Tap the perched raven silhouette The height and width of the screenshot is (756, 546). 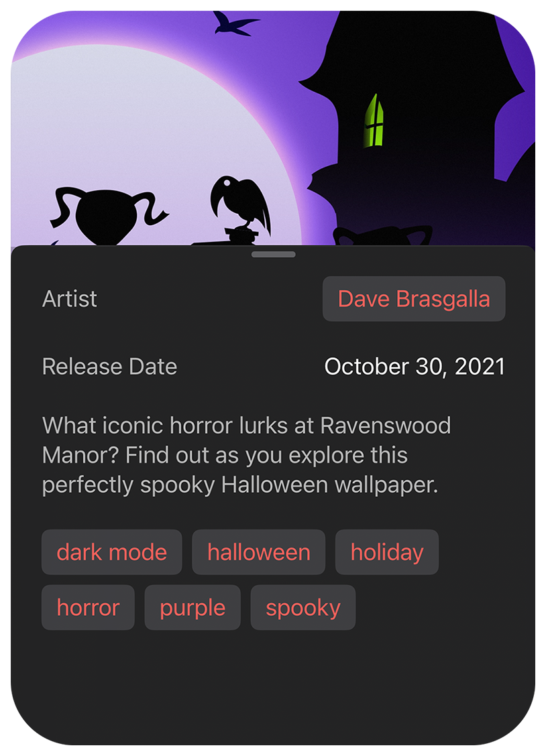[x=239, y=203]
